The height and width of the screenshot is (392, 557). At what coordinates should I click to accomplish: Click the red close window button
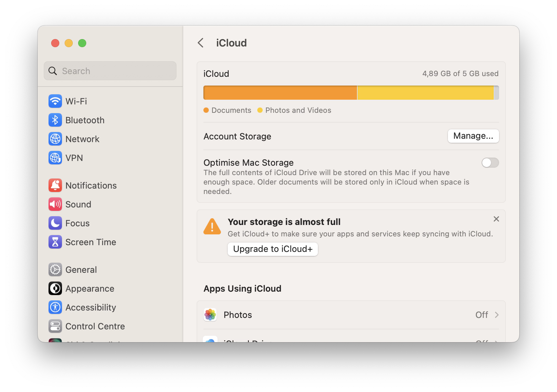[55, 43]
